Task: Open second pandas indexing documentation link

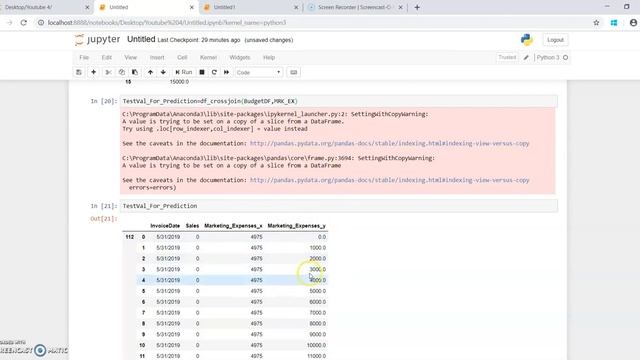Action: 389,180
